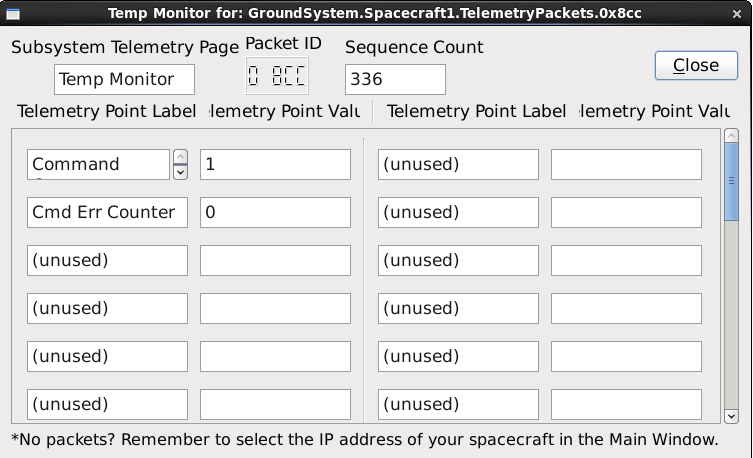This screenshot has height=458, width=753.
Task: Select third row (unused) label on left
Action: (107, 260)
